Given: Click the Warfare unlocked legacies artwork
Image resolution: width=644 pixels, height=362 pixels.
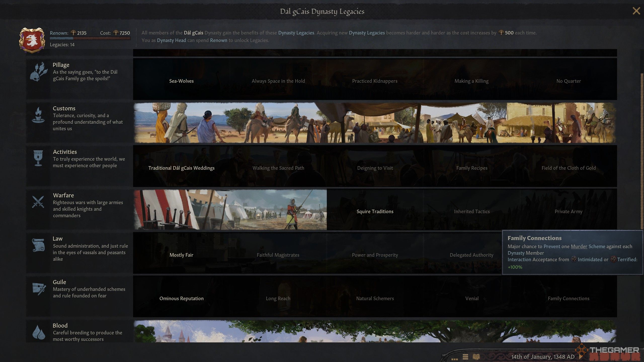Looking at the screenshot, I should coord(230,209).
